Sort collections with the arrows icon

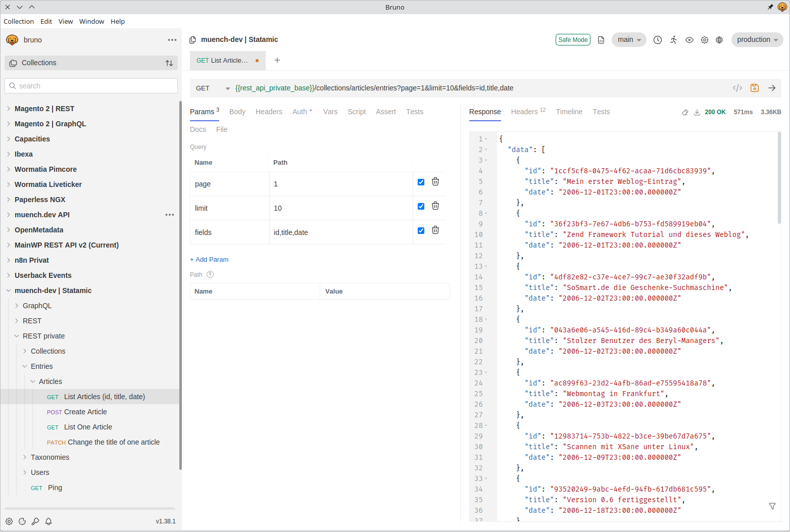click(x=169, y=63)
